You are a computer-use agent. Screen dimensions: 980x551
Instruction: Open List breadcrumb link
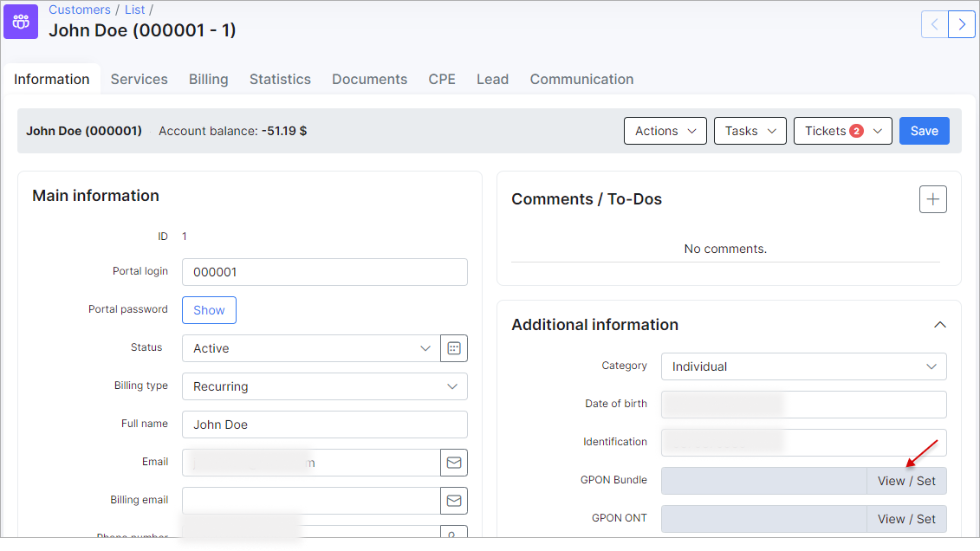pos(134,10)
